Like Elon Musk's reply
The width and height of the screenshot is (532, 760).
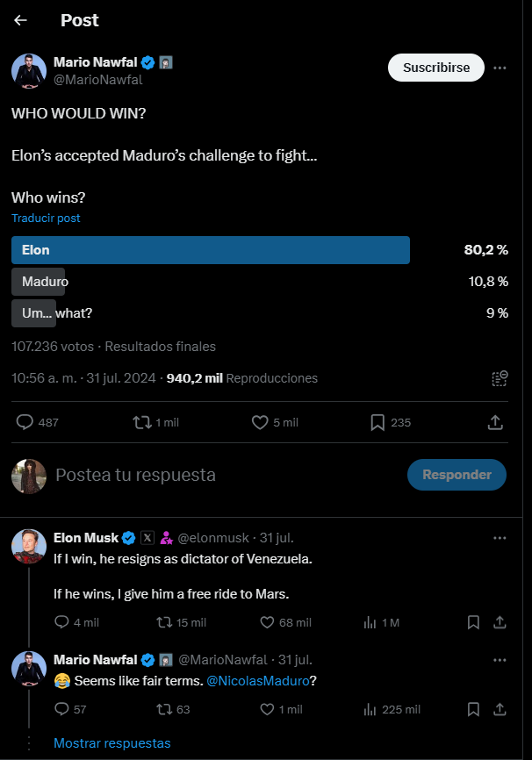pyautogui.click(x=269, y=622)
